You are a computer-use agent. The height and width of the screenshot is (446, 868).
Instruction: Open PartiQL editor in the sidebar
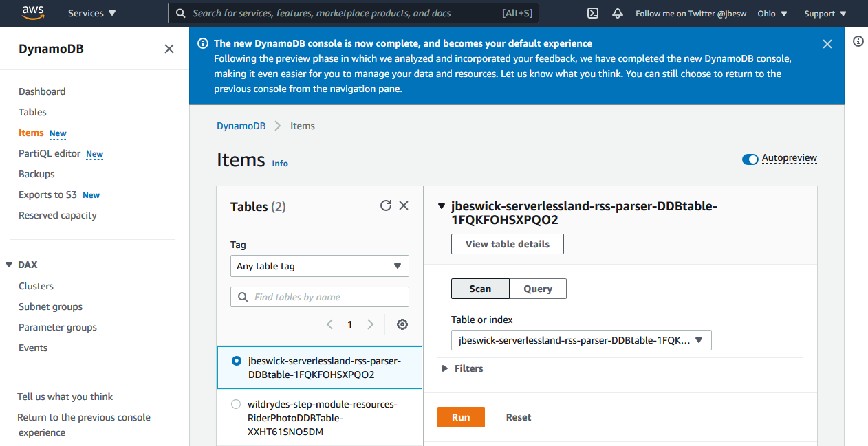pos(50,153)
